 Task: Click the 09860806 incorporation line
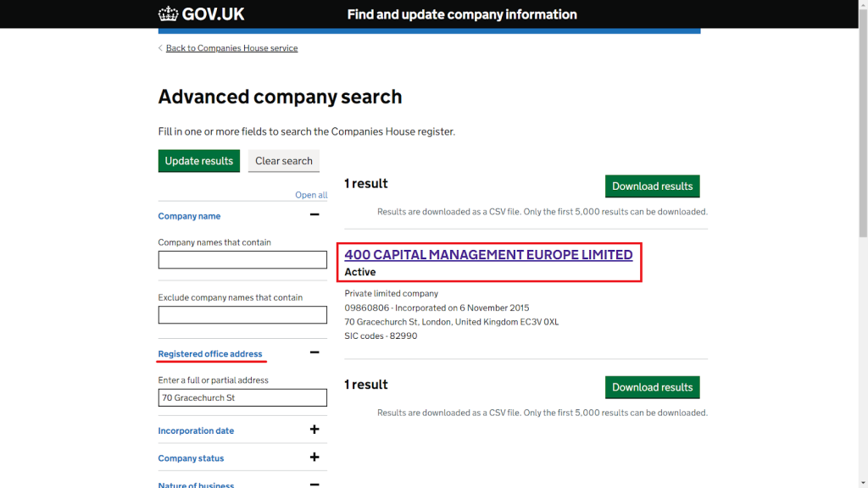pos(437,308)
